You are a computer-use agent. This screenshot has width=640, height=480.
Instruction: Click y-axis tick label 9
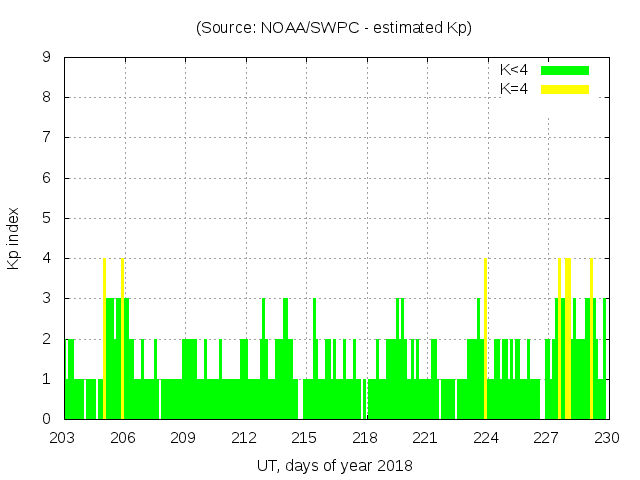click(46, 58)
